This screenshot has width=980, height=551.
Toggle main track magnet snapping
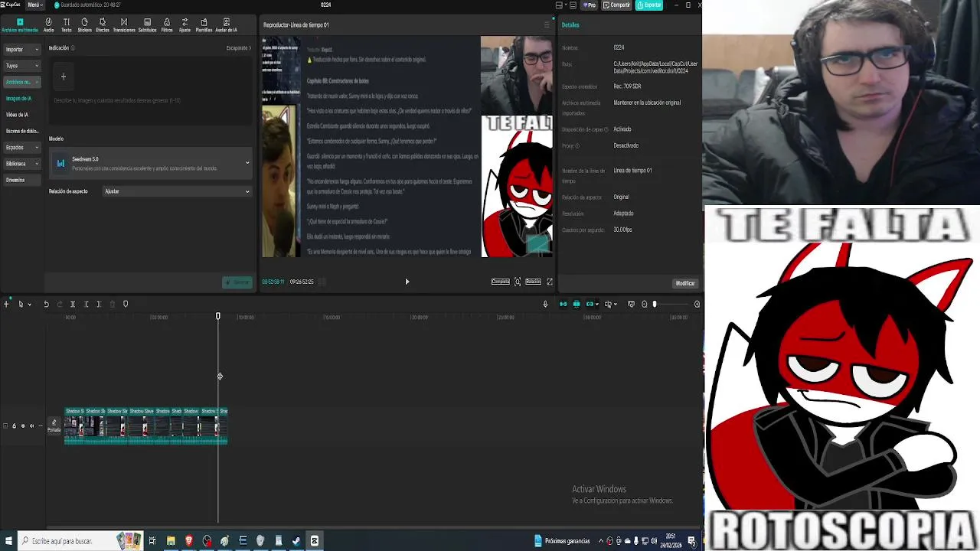[x=563, y=305]
